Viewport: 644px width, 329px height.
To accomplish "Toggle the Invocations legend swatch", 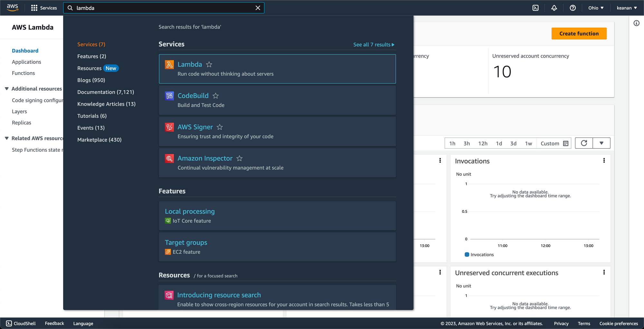I will click(x=467, y=255).
